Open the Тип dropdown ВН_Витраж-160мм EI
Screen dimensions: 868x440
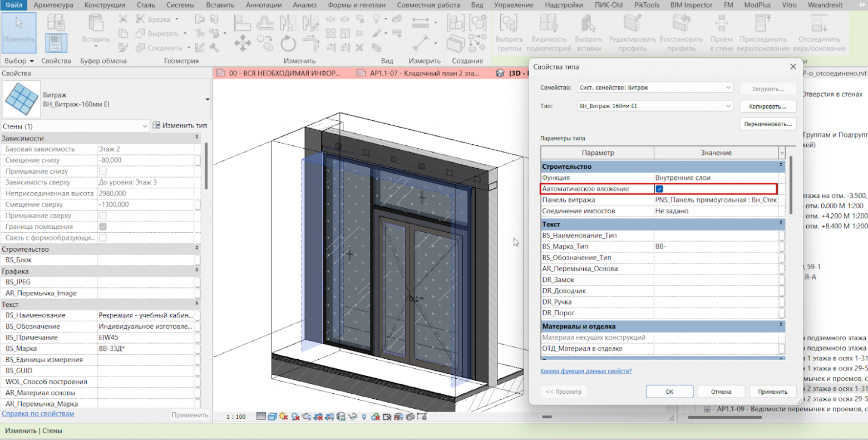pyautogui.click(x=655, y=106)
